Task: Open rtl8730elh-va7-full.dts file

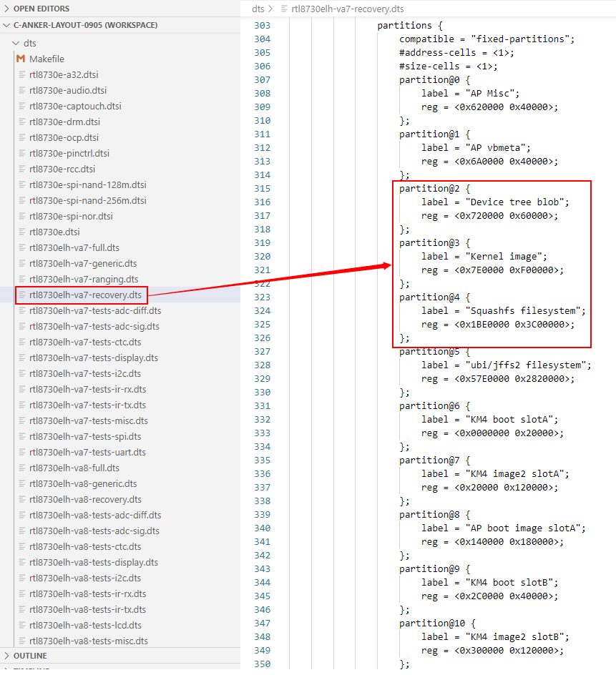Action: 74,247
